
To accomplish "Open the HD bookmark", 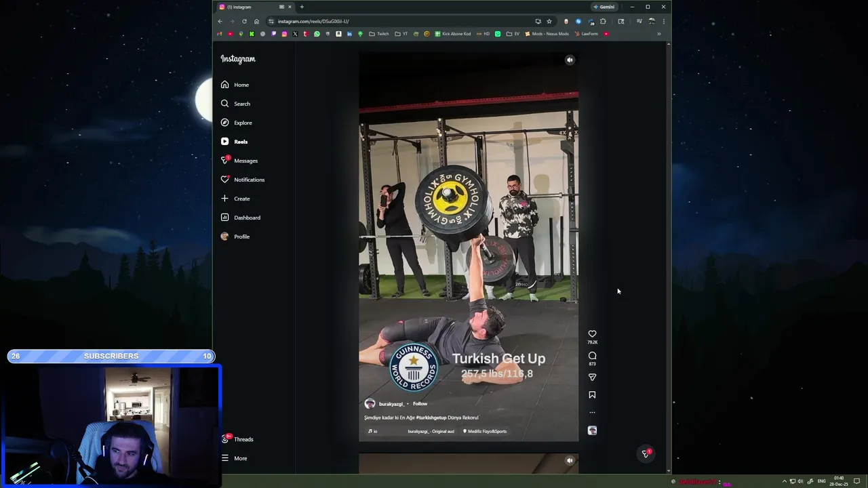I will pyautogui.click(x=483, y=34).
